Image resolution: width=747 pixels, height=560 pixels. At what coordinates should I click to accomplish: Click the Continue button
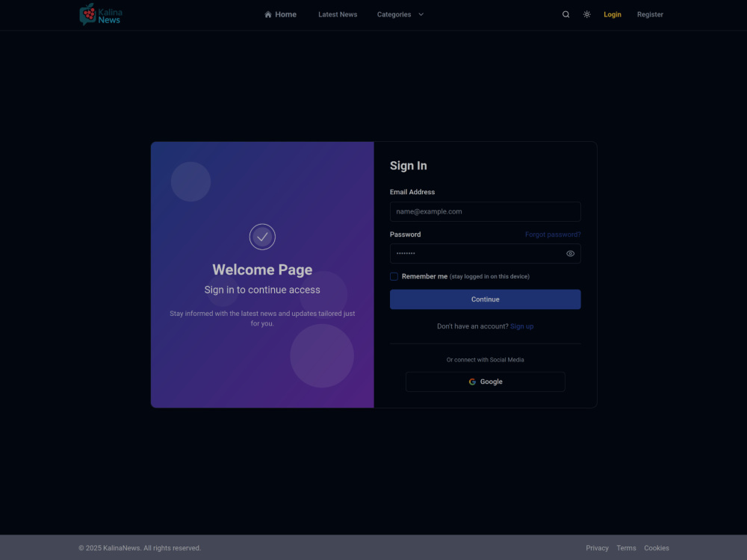[x=485, y=299]
